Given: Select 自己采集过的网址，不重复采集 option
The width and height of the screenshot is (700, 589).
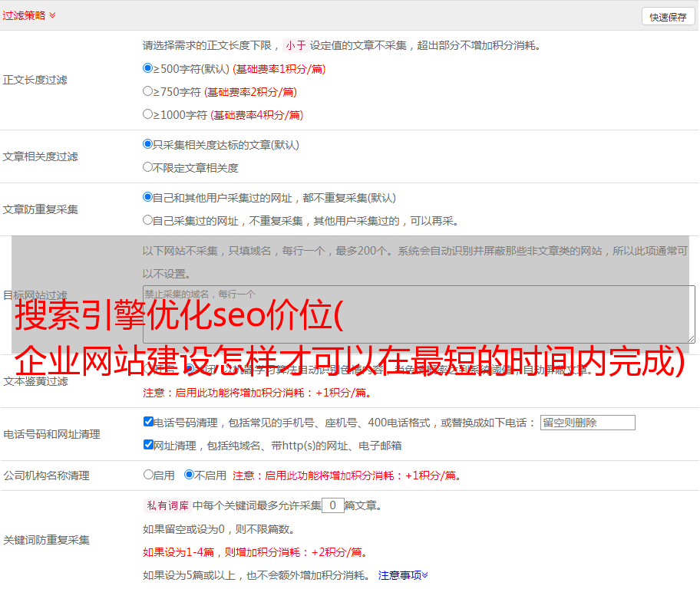Looking at the screenshot, I should (x=147, y=220).
